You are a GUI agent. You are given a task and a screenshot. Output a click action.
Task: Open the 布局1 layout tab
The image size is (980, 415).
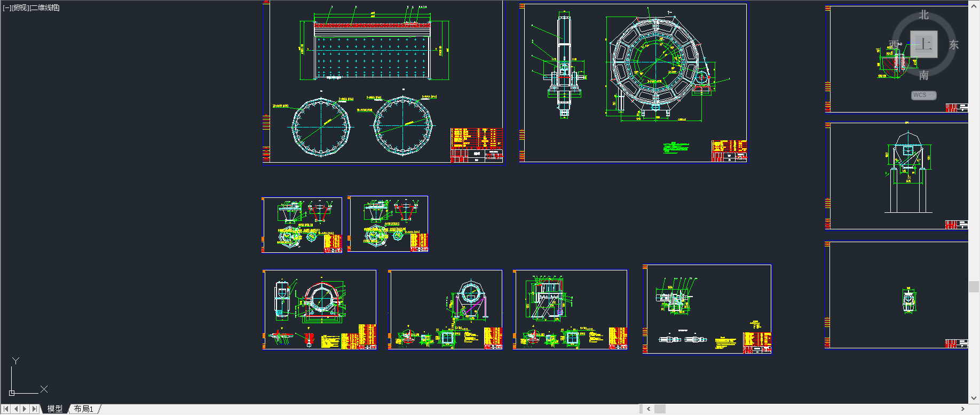[x=84, y=409]
